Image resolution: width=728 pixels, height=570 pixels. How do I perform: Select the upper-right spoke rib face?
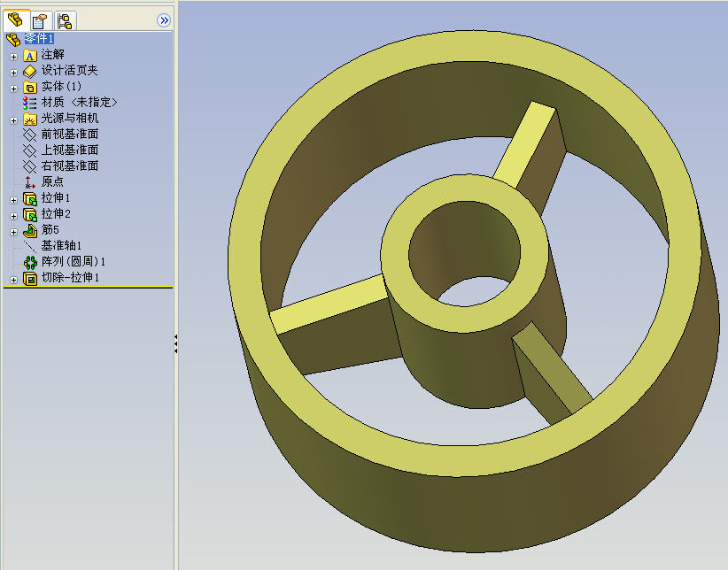point(524,144)
